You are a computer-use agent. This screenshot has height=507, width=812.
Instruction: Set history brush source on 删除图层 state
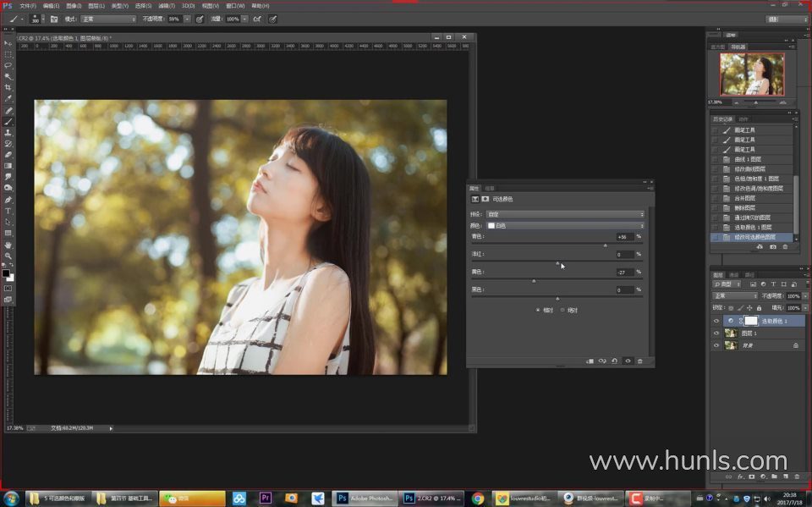coord(716,208)
